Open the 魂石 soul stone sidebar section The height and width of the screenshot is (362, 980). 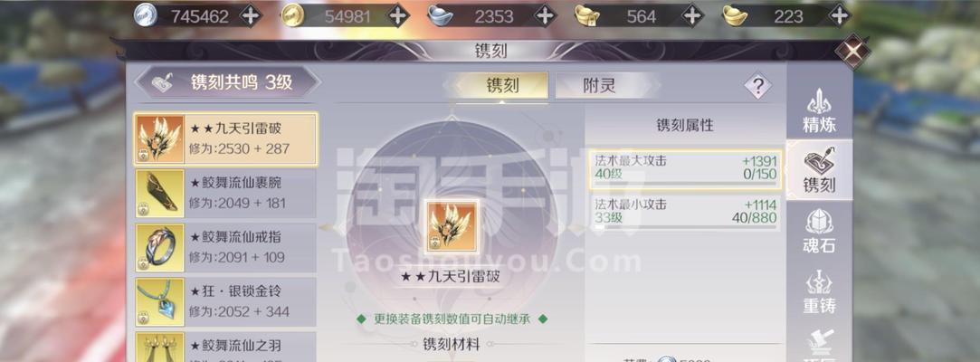[x=819, y=231]
